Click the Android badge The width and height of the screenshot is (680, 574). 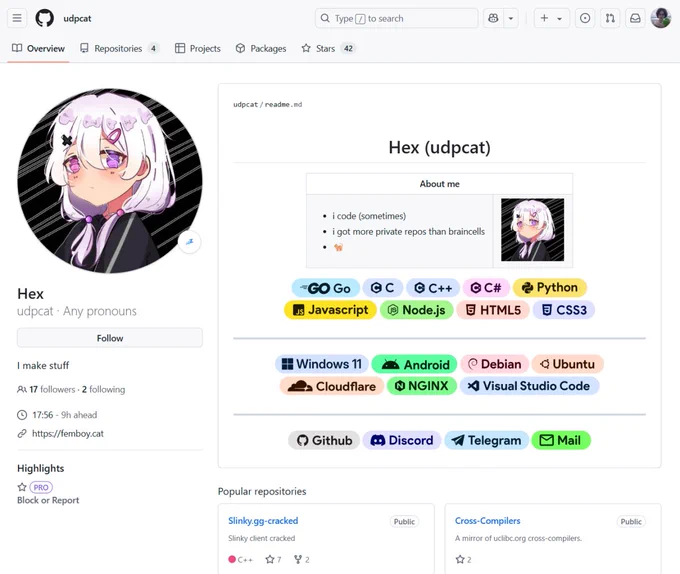[415, 364]
